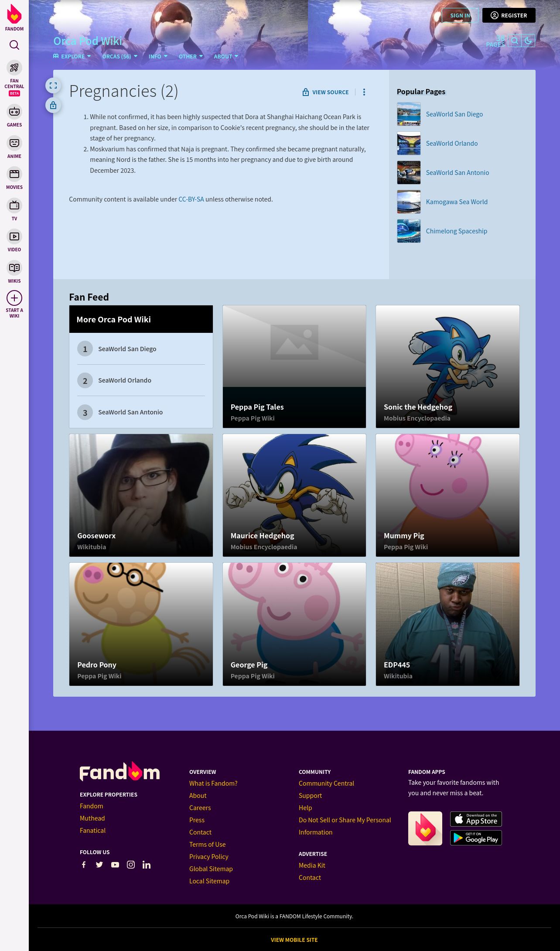This screenshot has width=560, height=951.
Task: Open the Pedro Pony card
Action: point(141,624)
